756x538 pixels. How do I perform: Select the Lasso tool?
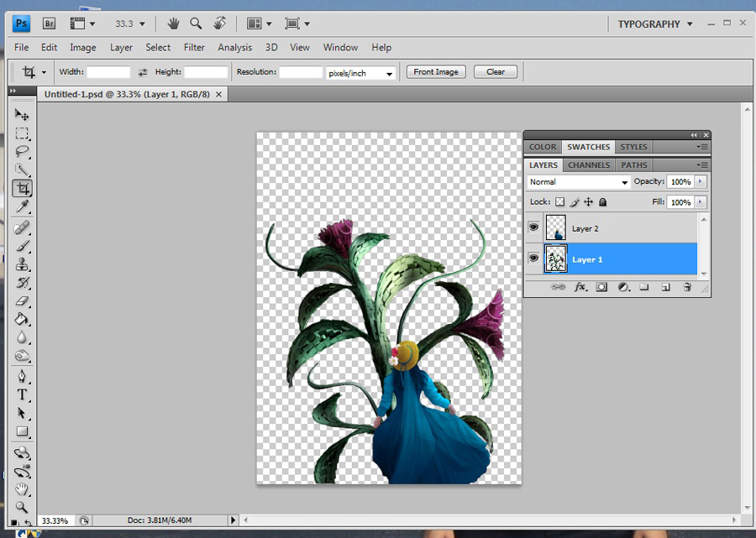point(22,151)
